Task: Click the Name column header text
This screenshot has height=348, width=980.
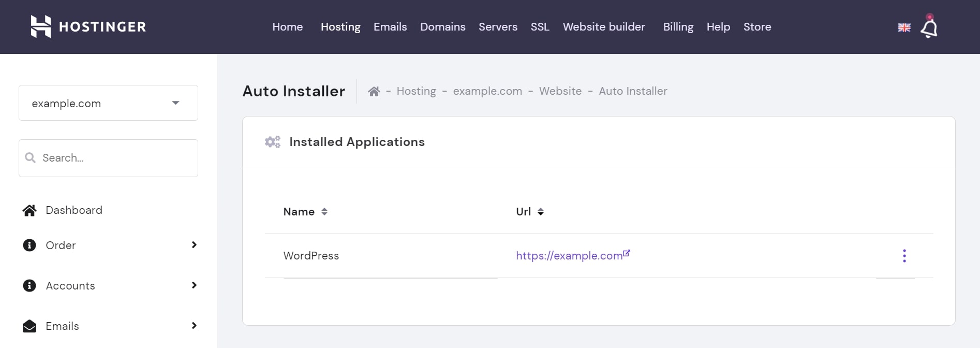Action: coord(299,212)
